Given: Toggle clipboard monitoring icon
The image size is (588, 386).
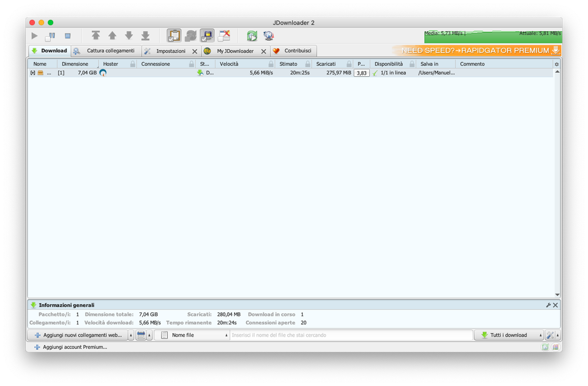Looking at the screenshot, I should [174, 36].
